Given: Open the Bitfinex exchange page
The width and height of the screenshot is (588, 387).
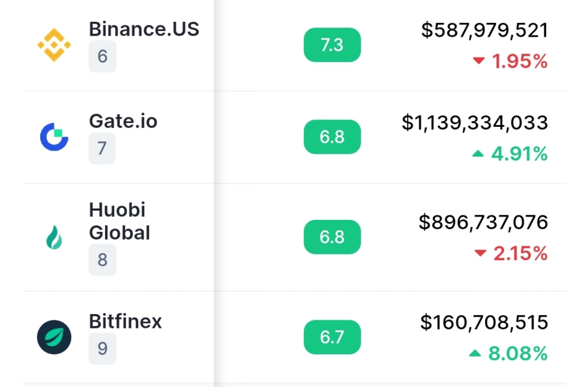Looking at the screenshot, I should click(x=125, y=322).
